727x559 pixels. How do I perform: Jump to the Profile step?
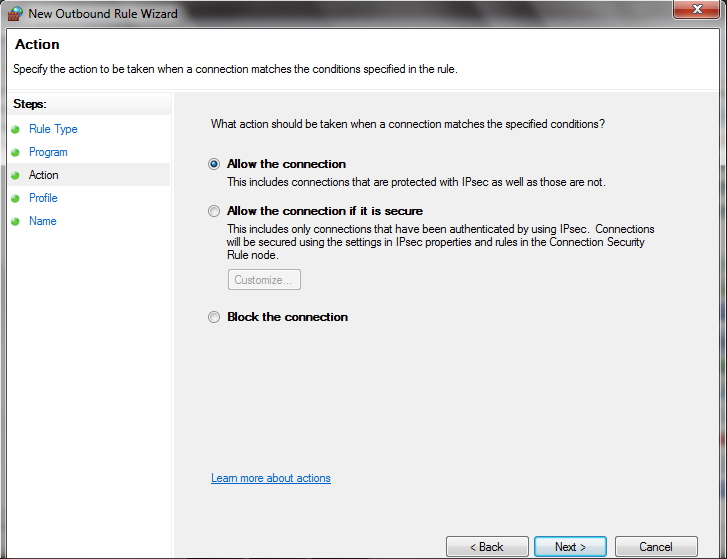pyautogui.click(x=43, y=198)
